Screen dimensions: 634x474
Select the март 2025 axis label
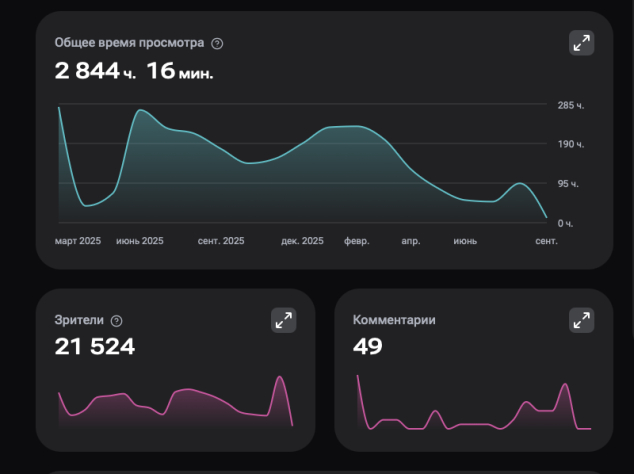click(x=78, y=241)
